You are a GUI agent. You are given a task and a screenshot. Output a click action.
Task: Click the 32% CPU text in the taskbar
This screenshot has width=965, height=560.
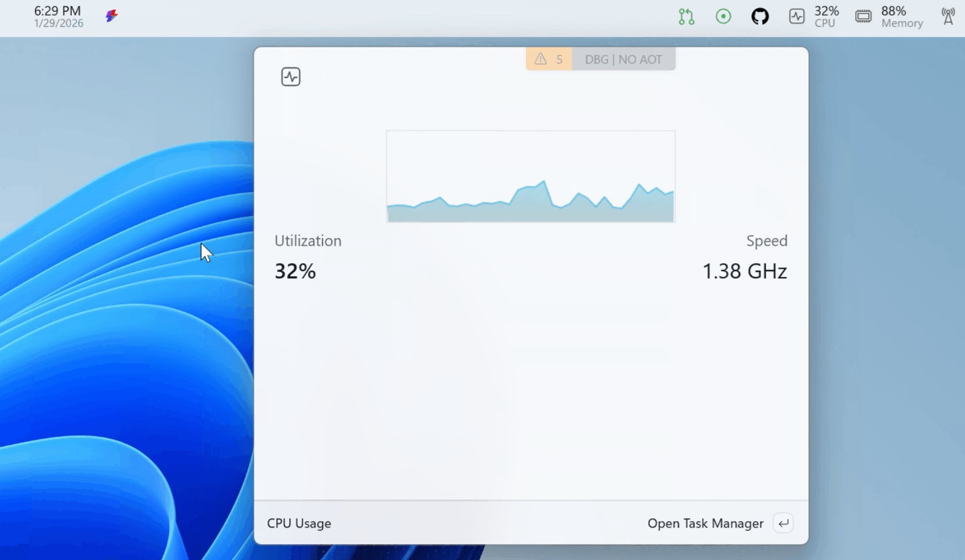tap(827, 16)
